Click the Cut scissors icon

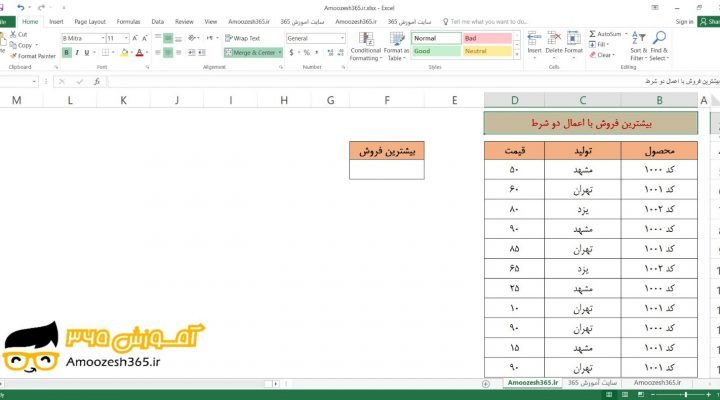[x=13, y=34]
